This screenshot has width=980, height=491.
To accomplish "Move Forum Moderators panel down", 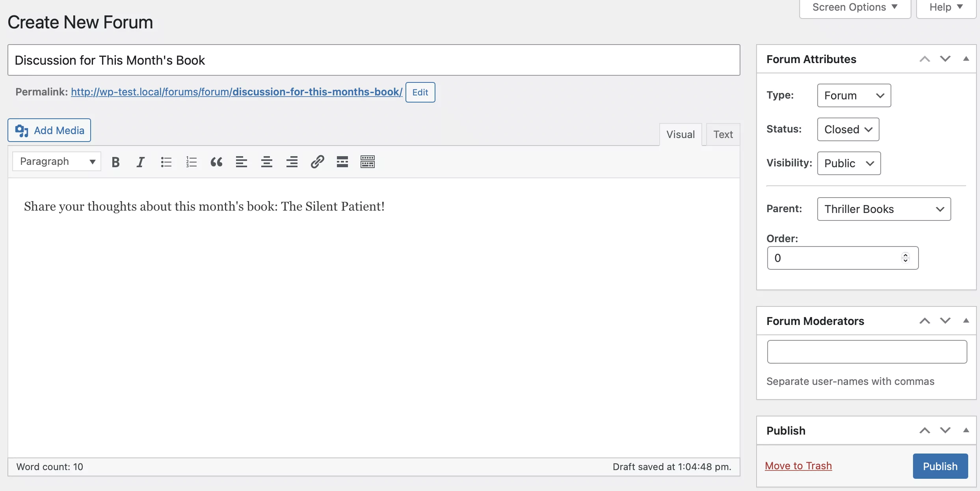I will click(x=945, y=321).
